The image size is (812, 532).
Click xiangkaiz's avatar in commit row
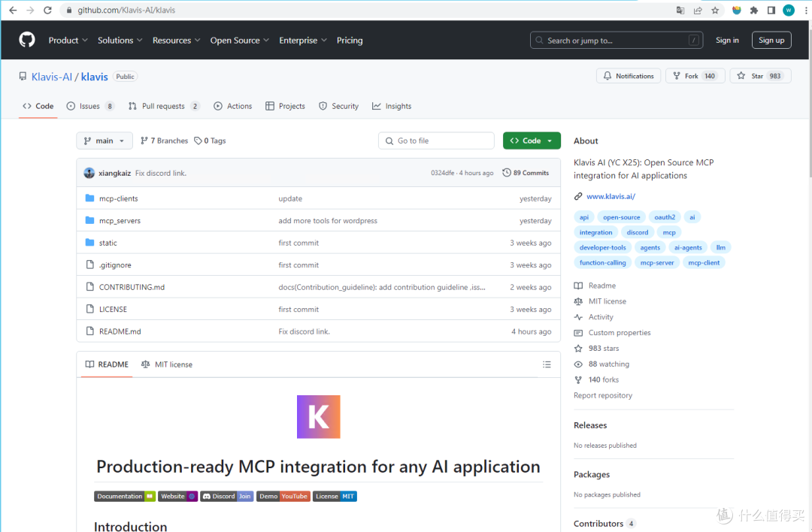tap(89, 173)
